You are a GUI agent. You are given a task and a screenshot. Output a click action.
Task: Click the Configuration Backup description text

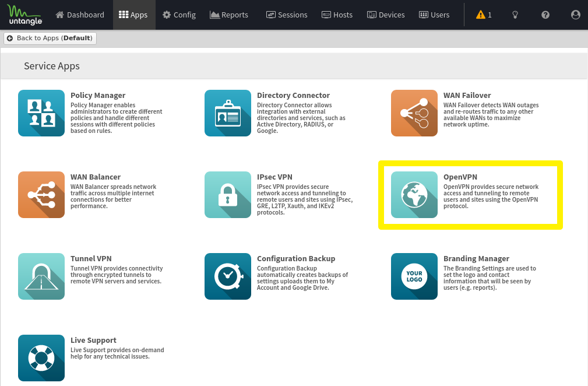[x=302, y=278]
